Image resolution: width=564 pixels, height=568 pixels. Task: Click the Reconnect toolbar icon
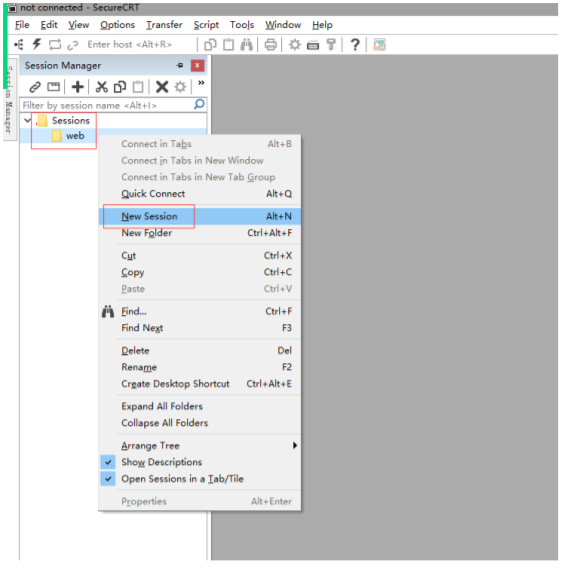(55, 45)
